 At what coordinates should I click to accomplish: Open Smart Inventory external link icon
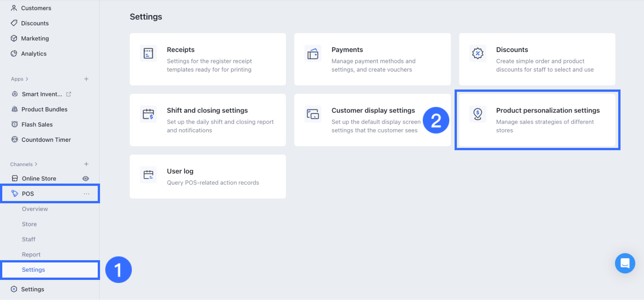(x=69, y=94)
